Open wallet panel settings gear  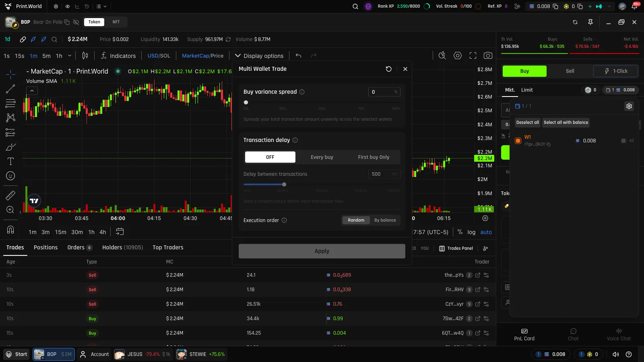pos(629,106)
